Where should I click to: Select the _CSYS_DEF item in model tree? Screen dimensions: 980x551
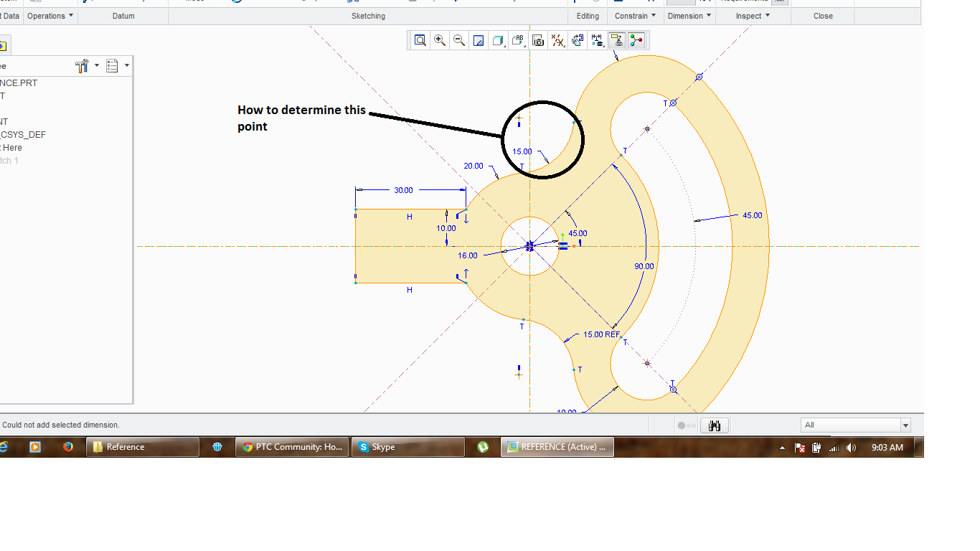click(x=23, y=135)
